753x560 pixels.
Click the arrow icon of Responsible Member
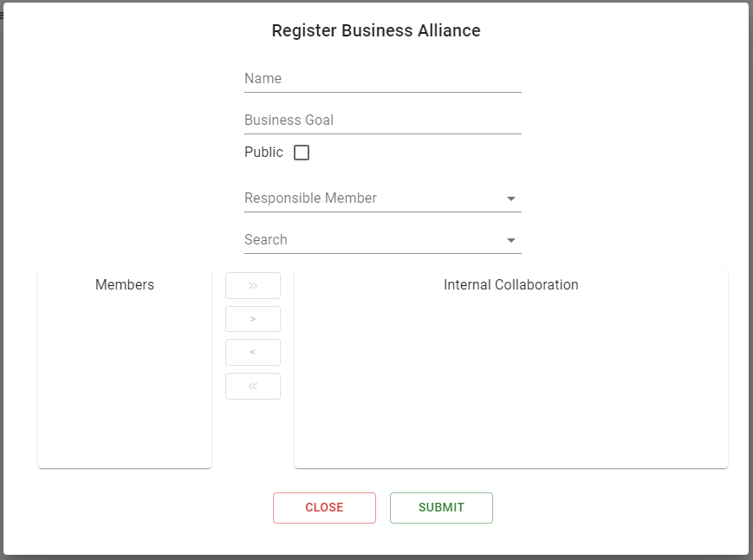pyautogui.click(x=511, y=199)
